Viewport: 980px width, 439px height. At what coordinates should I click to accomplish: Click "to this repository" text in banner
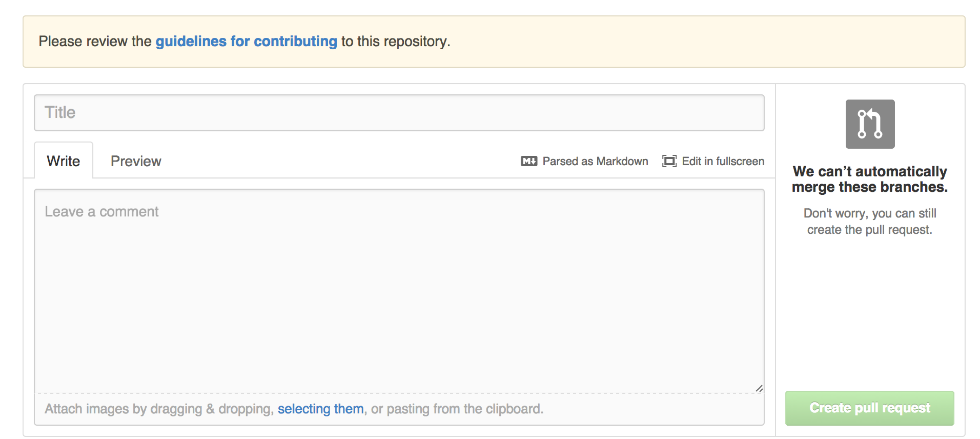pyautogui.click(x=395, y=41)
